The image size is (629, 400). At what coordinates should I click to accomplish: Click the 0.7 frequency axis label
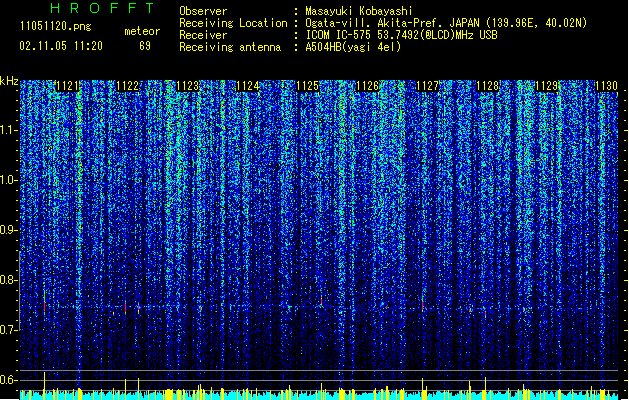[x=8, y=330]
